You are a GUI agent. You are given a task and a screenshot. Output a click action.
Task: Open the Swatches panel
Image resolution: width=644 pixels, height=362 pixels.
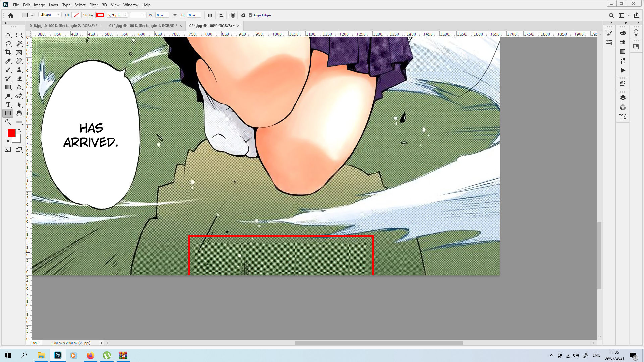[x=623, y=42]
